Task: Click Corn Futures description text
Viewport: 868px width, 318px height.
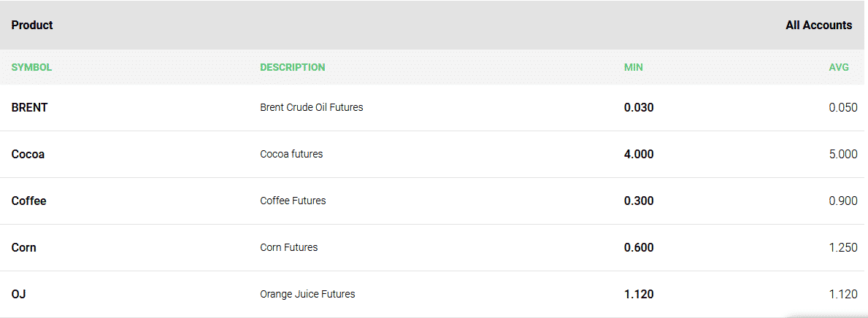Action: pos(289,248)
